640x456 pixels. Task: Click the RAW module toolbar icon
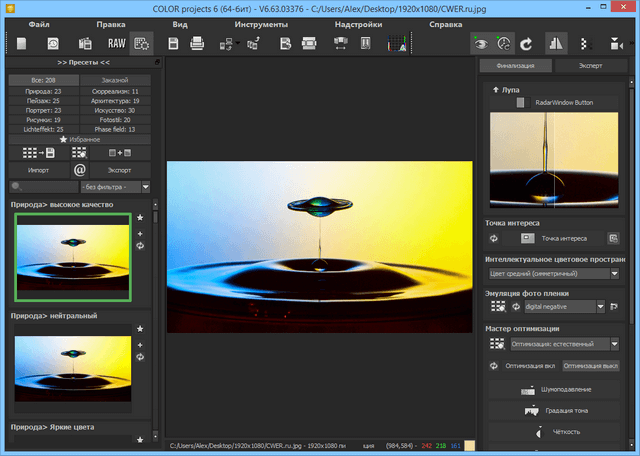pyautogui.click(x=115, y=43)
